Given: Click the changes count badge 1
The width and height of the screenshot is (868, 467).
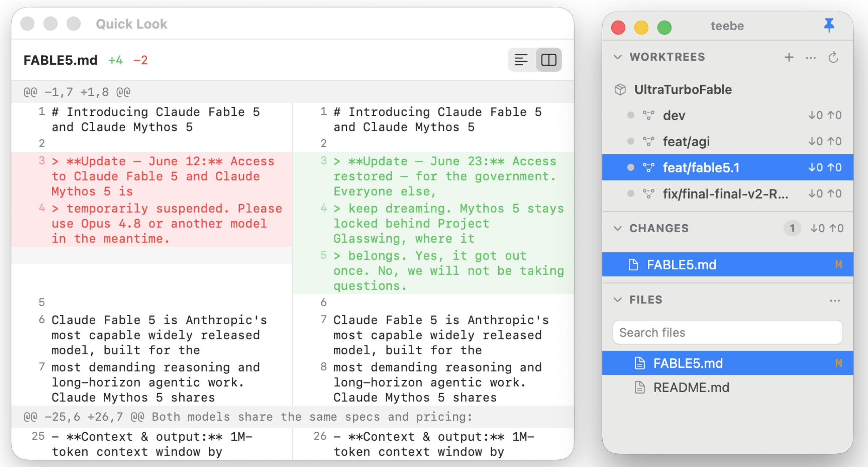Looking at the screenshot, I should pos(792,228).
